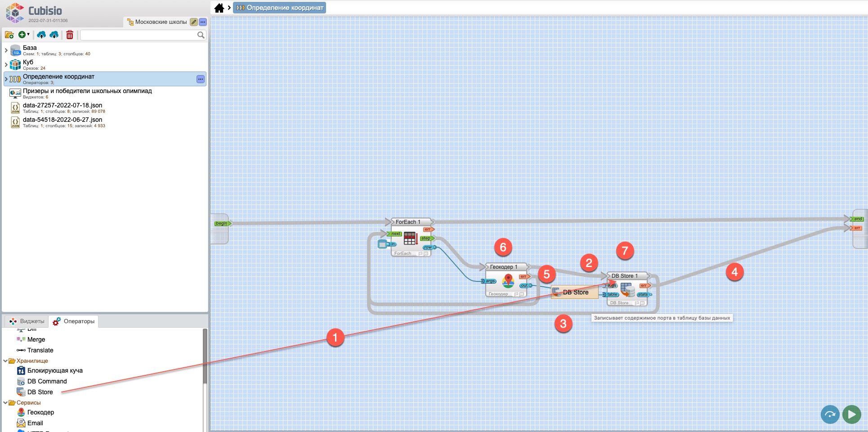Expand the База tree item

pos(6,50)
